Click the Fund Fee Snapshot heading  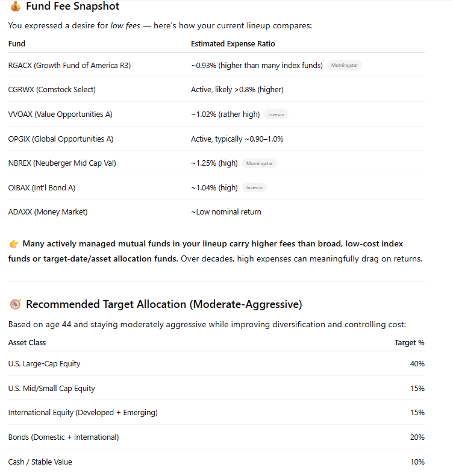tap(72, 7)
